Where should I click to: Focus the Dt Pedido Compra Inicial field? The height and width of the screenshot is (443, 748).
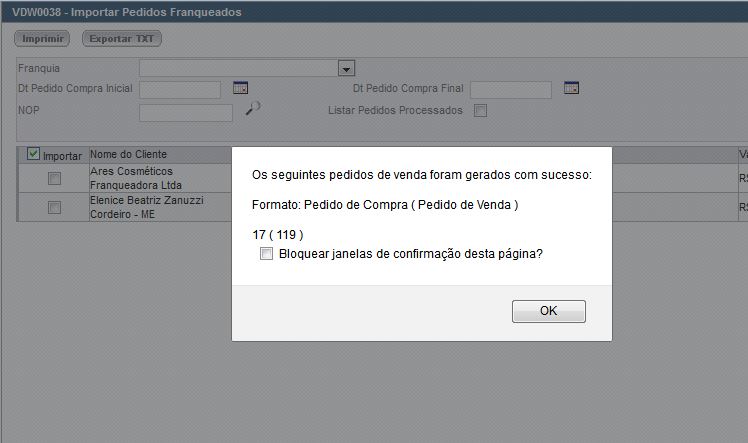click(180, 90)
